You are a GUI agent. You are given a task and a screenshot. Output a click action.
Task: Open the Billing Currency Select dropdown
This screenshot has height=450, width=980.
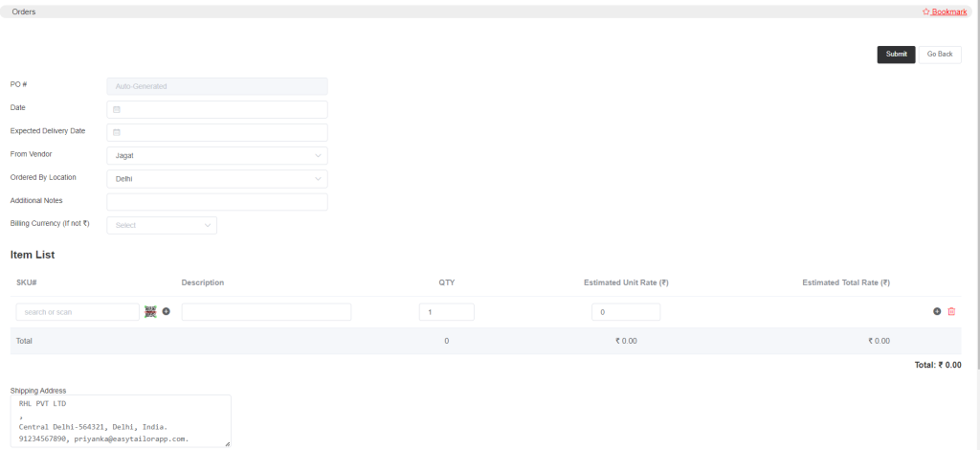pyautogui.click(x=162, y=225)
